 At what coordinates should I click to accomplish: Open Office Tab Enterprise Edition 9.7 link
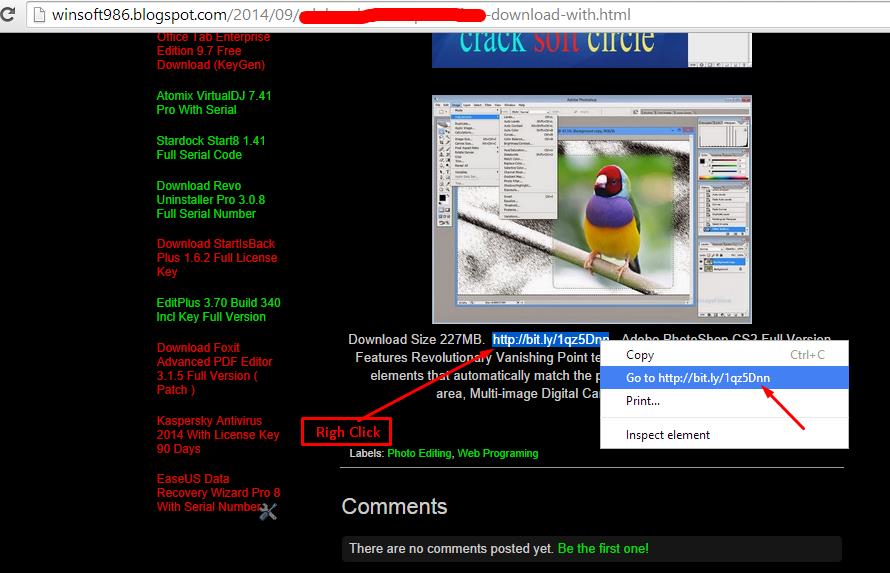pos(213,51)
